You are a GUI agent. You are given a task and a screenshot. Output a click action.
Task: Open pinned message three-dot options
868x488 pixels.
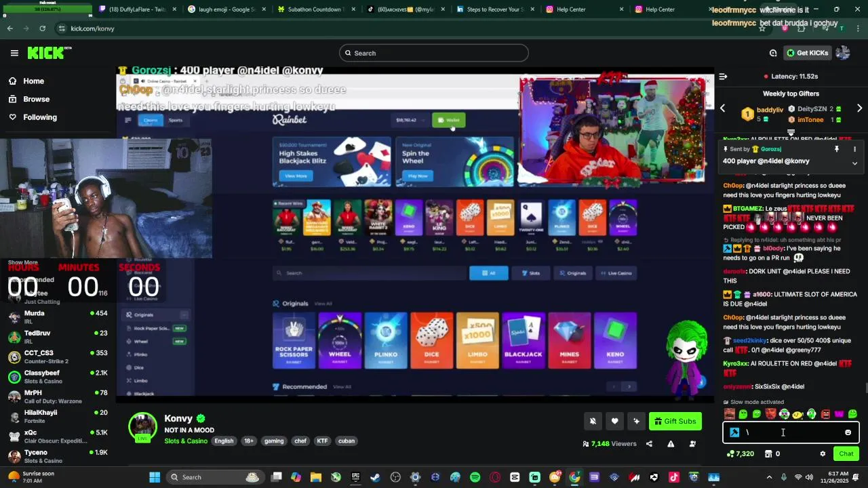tap(854, 149)
